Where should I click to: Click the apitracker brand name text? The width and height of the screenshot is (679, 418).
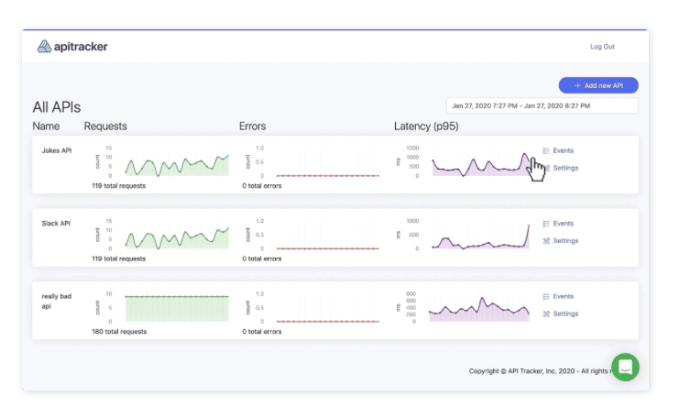[x=81, y=47]
